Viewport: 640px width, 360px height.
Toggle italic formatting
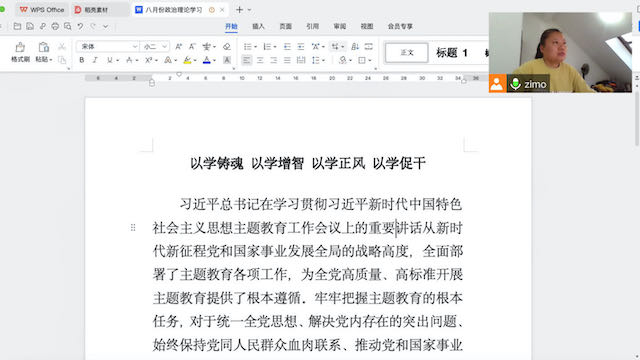95,60
